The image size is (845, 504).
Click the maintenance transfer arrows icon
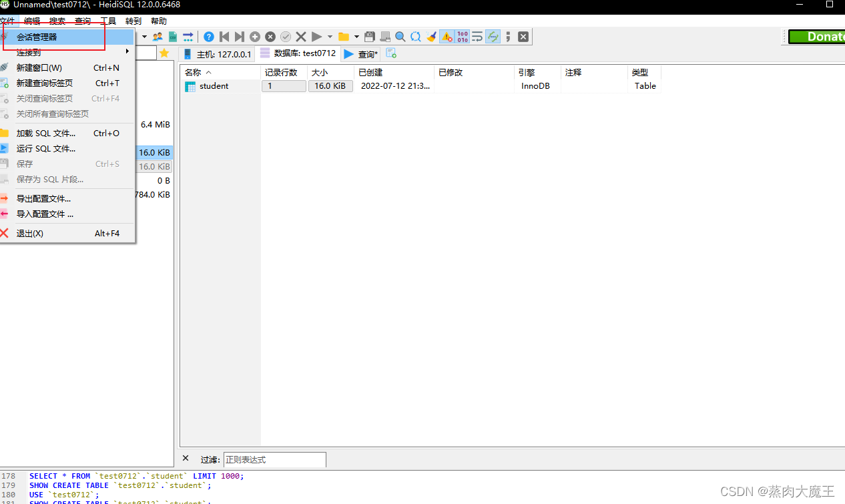coord(188,37)
